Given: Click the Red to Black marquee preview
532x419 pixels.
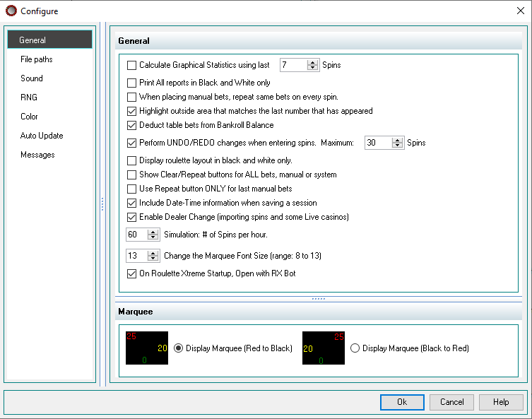Looking at the screenshot, I should coord(147,348).
